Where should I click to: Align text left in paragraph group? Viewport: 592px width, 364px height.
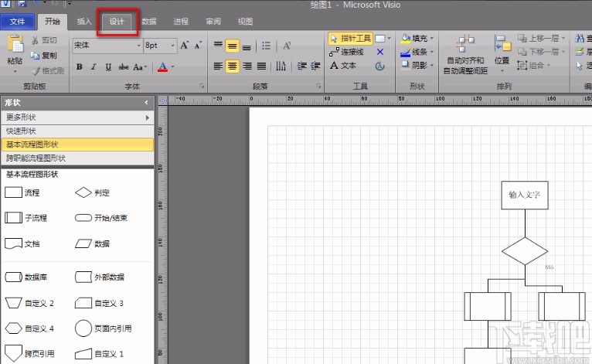(218, 66)
